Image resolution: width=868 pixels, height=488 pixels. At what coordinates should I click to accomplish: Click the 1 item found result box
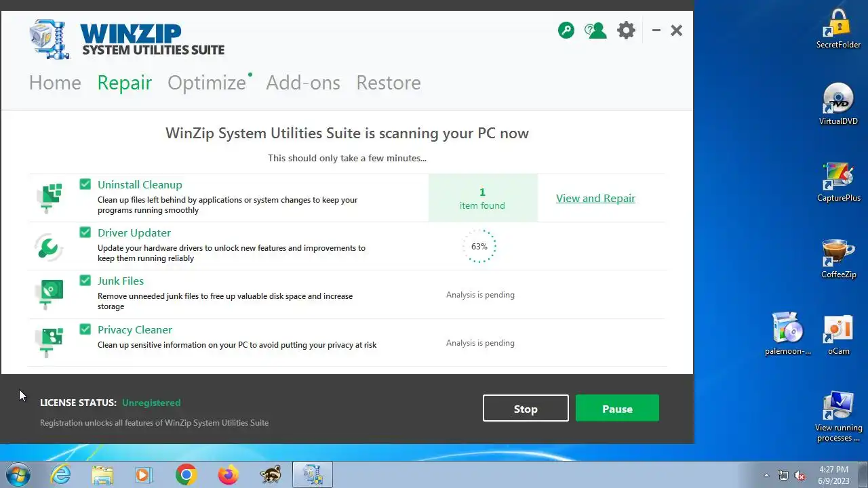point(483,198)
